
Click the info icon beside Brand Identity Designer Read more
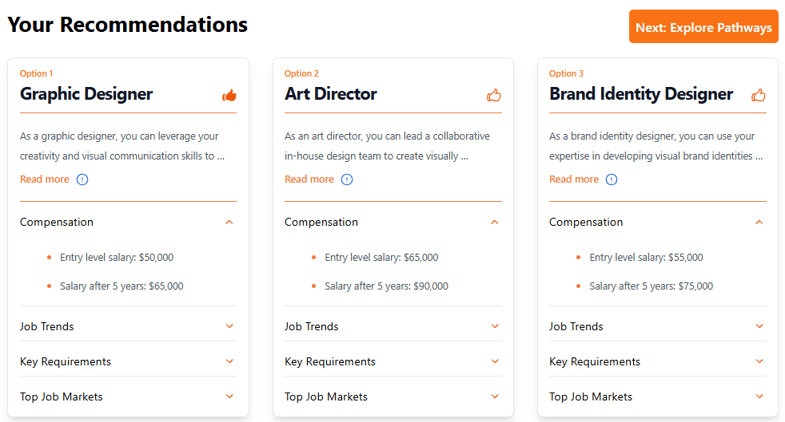click(612, 180)
